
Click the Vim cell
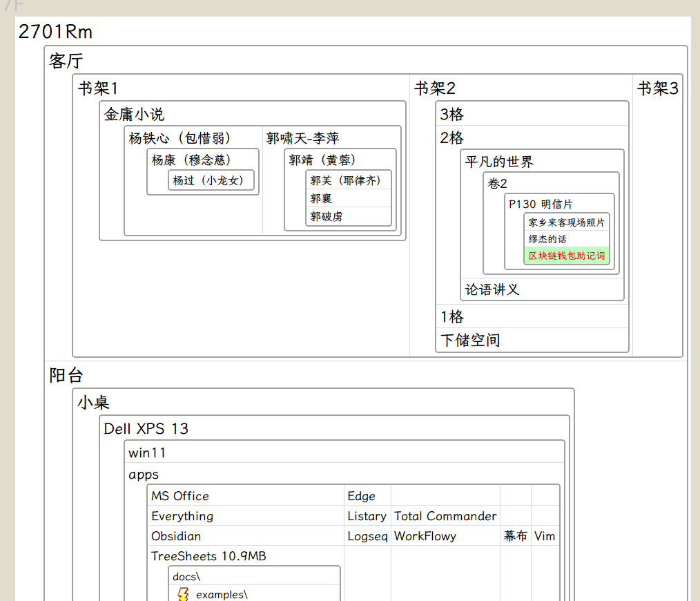[544, 536]
